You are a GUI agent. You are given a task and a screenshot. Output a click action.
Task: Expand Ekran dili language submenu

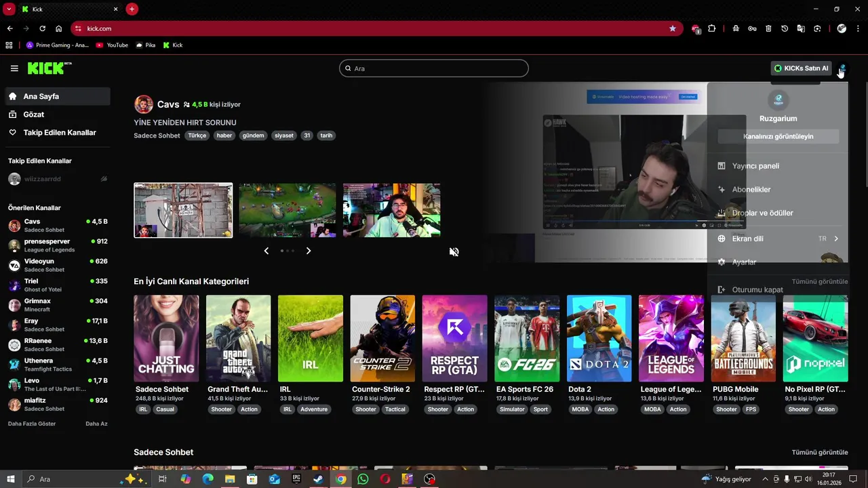[777, 239]
